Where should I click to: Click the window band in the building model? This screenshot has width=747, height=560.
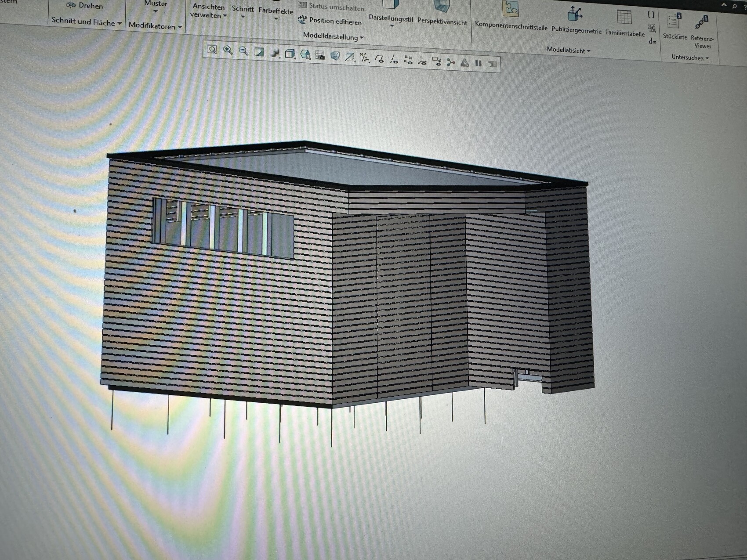tap(222, 228)
